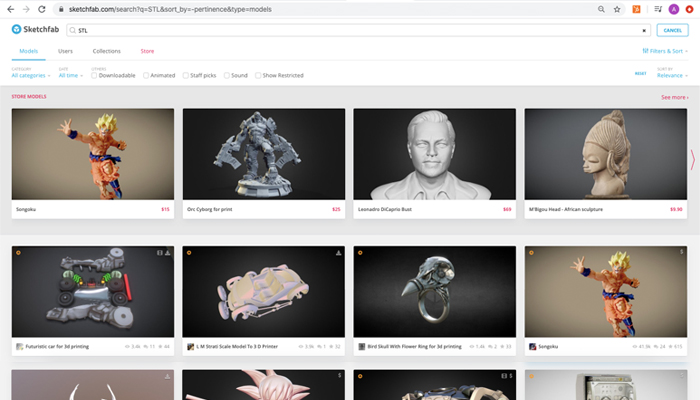Enable the Downloadable checkbox
This screenshot has width=700, height=400.
point(94,75)
